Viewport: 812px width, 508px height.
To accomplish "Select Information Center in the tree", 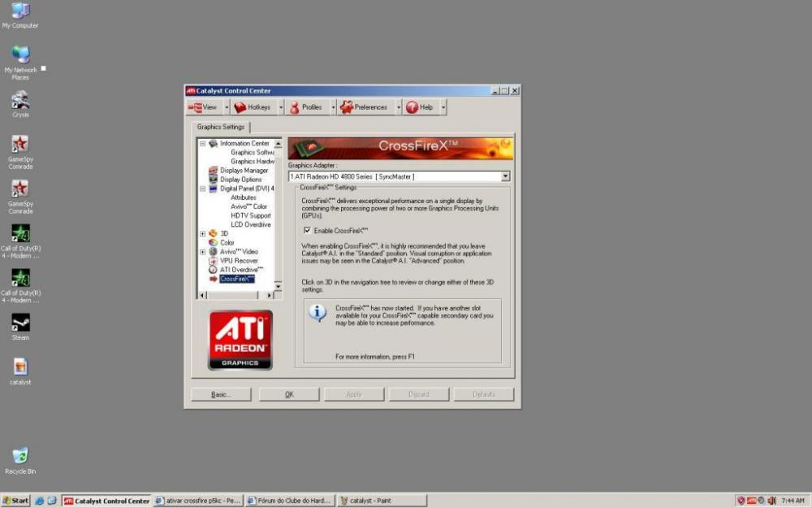I will [244, 144].
